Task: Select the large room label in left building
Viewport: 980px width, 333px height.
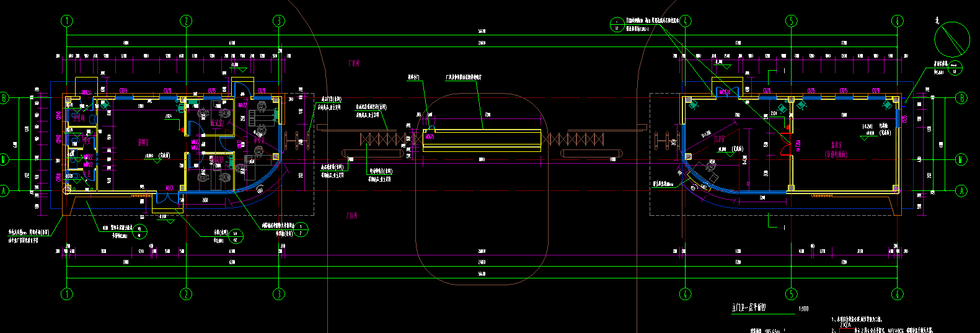Action: pos(143,143)
